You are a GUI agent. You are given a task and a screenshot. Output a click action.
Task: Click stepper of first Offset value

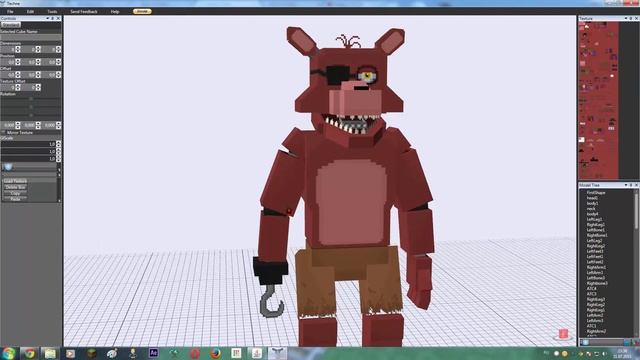pos(18,75)
